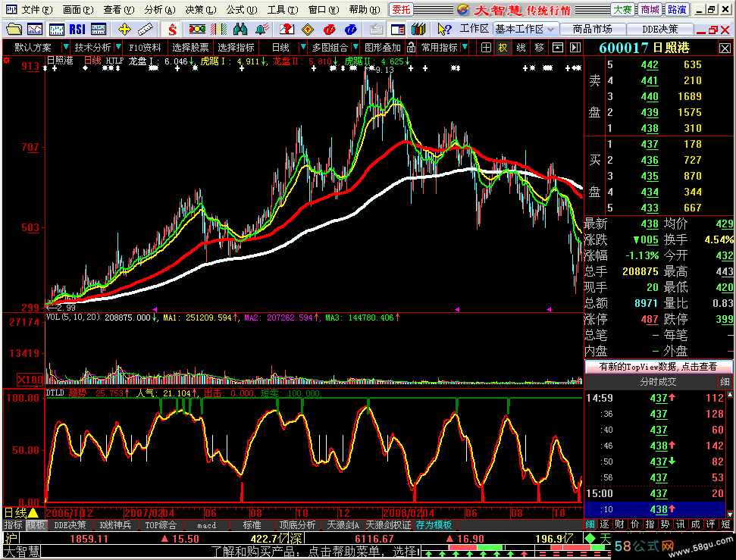Screen dimensions: 736x560
Task: Select the K线神兵 template tab
Action: click(115, 525)
